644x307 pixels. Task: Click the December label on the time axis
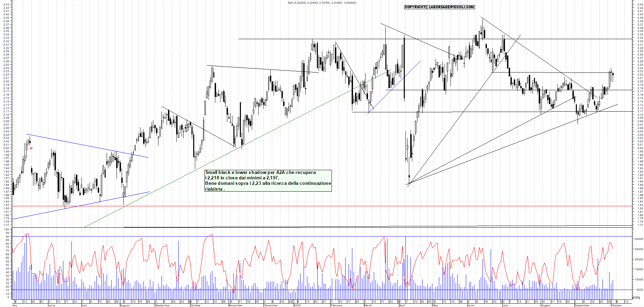click(x=271, y=305)
